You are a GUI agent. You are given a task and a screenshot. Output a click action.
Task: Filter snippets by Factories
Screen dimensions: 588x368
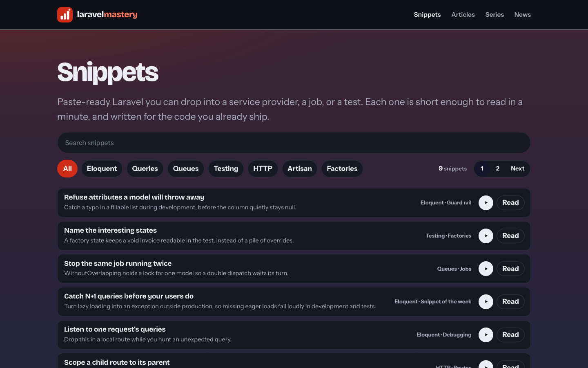tap(342, 168)
